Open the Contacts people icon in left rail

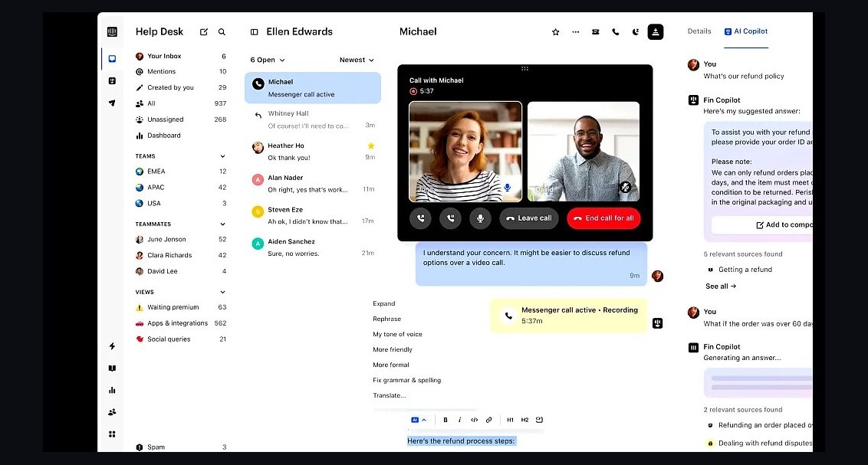(112, 412)
